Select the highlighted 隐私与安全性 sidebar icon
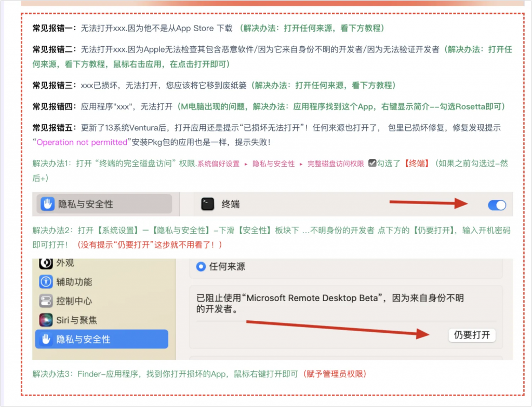The height and width of the screenshot is (407, 532). pyautogui.click(x=47, y=339)
